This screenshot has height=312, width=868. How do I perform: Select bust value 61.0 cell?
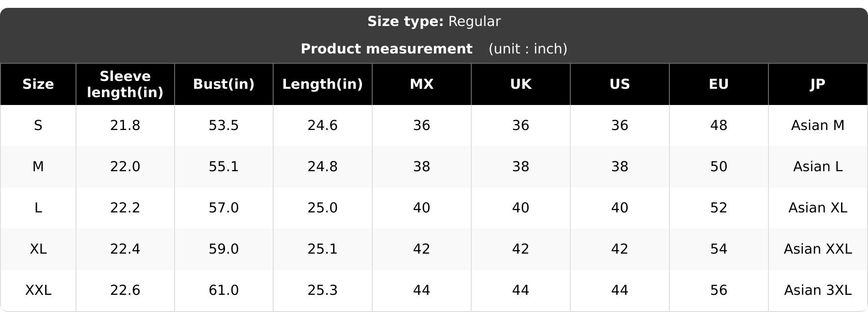224,290
